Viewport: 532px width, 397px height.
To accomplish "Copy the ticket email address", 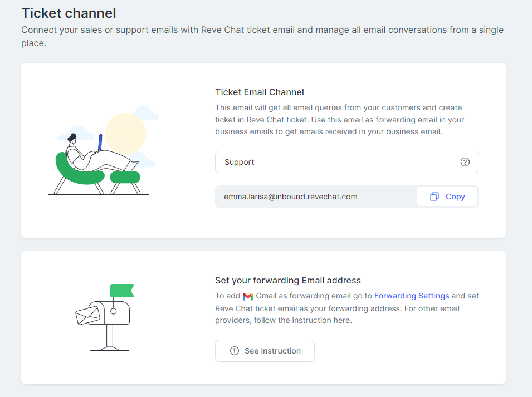I will click(x=447, y=197).
